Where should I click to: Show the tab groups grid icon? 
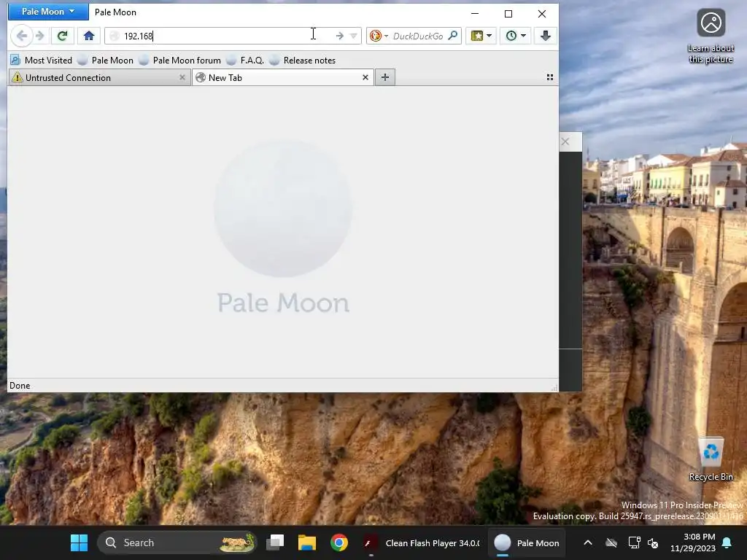pyautogui.click(x=550, y=77)
